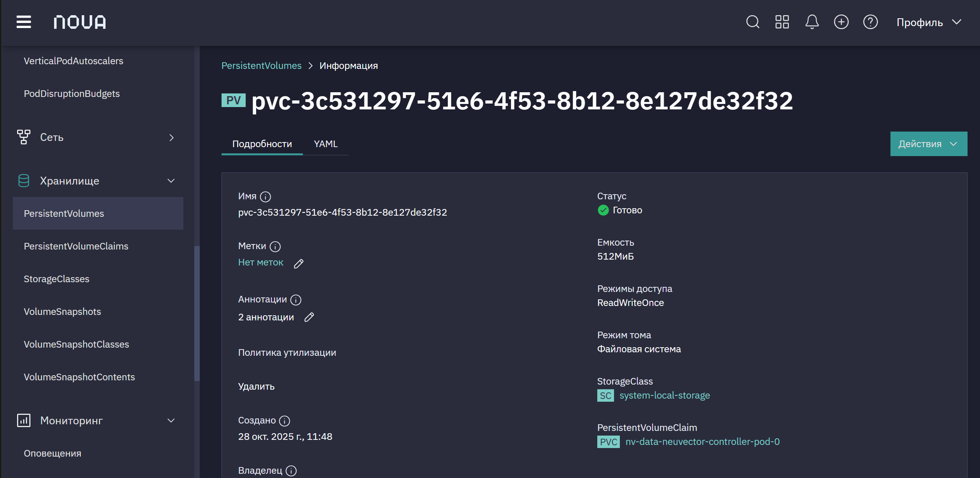Click the Nova logo
This screenshot has width=980, height=478.
[x=80, y=22]
